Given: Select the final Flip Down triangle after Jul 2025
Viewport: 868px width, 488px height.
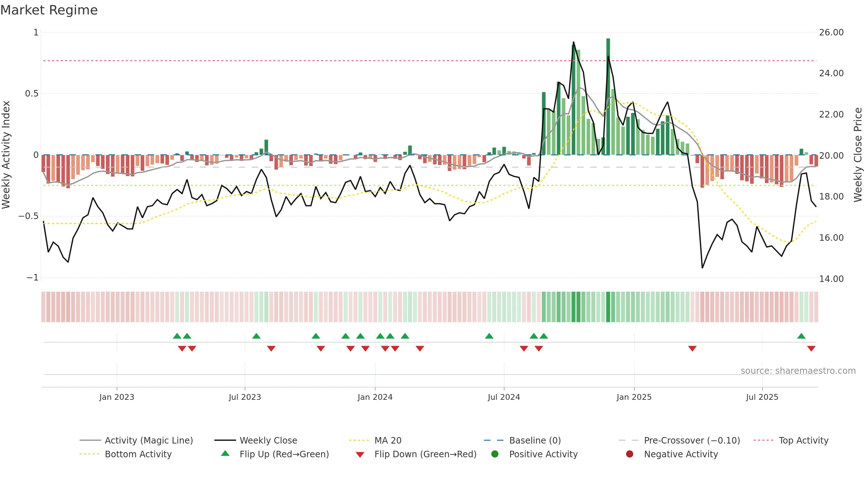Looking at the screenshot, I should pyautogui.click(x=811, y=348).
